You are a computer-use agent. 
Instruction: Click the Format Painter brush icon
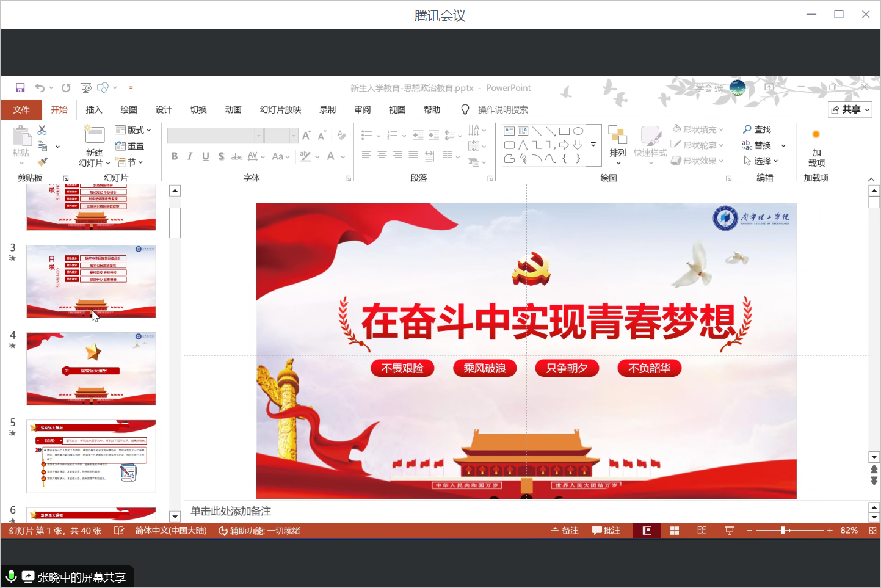[x=42, y=162]
